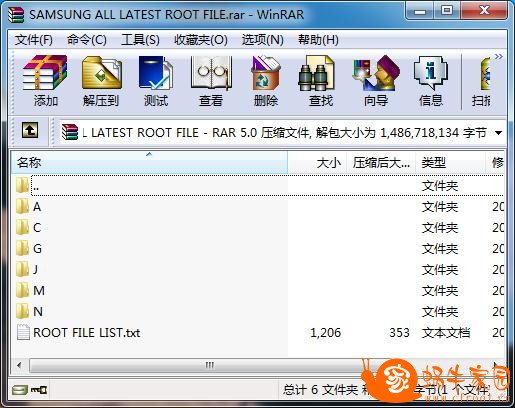The width and height of the screenshot is (515, 408).
Task: Sort by the 大小 column header
Action: click(317, 163)
